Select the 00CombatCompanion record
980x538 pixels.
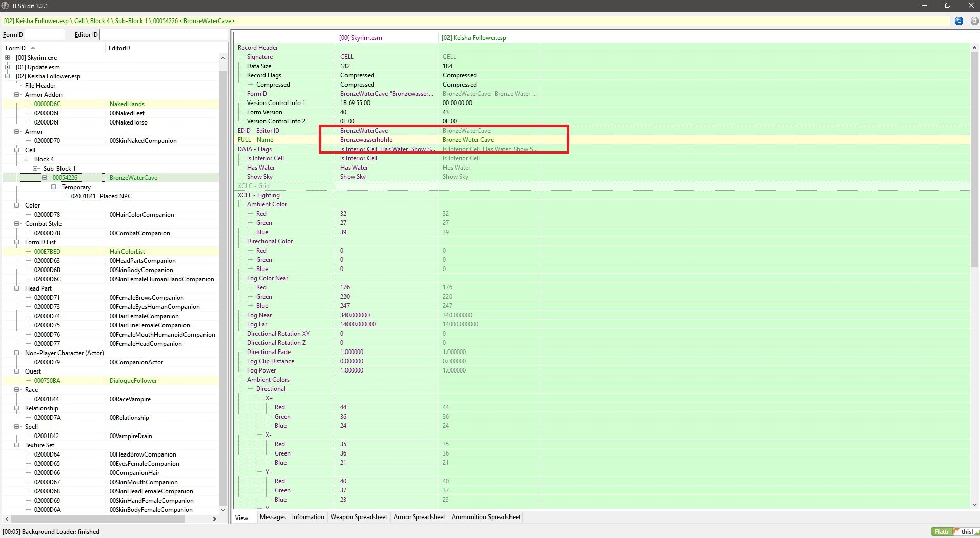coord(111,233)
